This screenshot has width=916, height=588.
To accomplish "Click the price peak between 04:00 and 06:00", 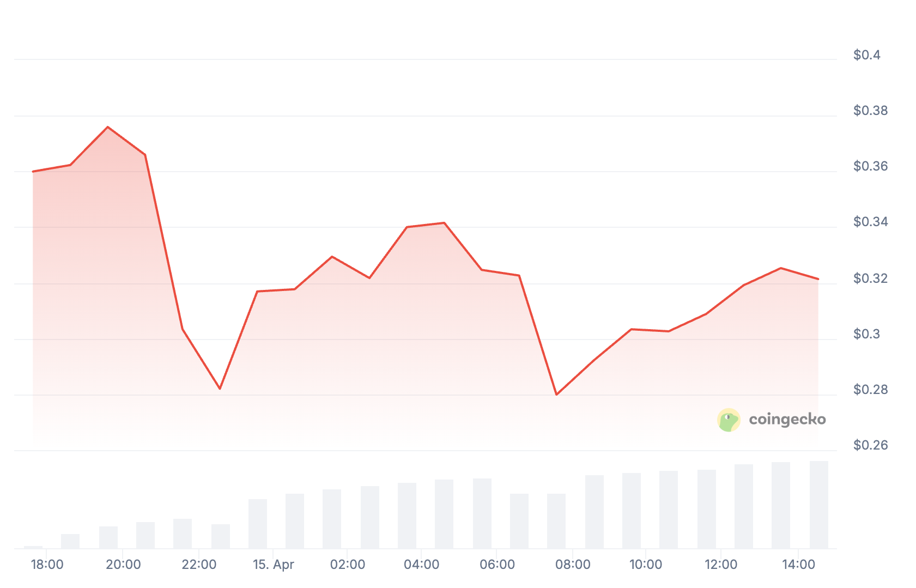I will [444, 223].
